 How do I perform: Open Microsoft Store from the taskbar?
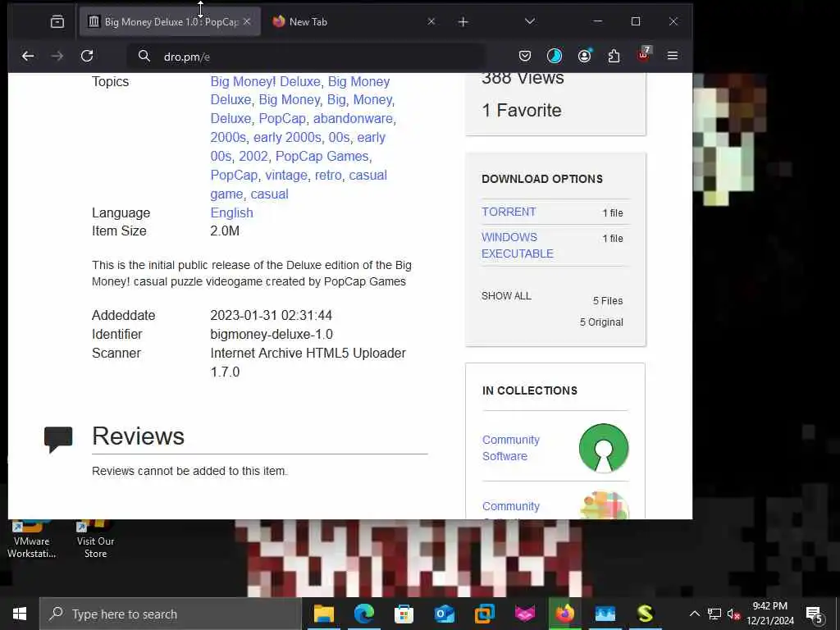coord(404,614)
